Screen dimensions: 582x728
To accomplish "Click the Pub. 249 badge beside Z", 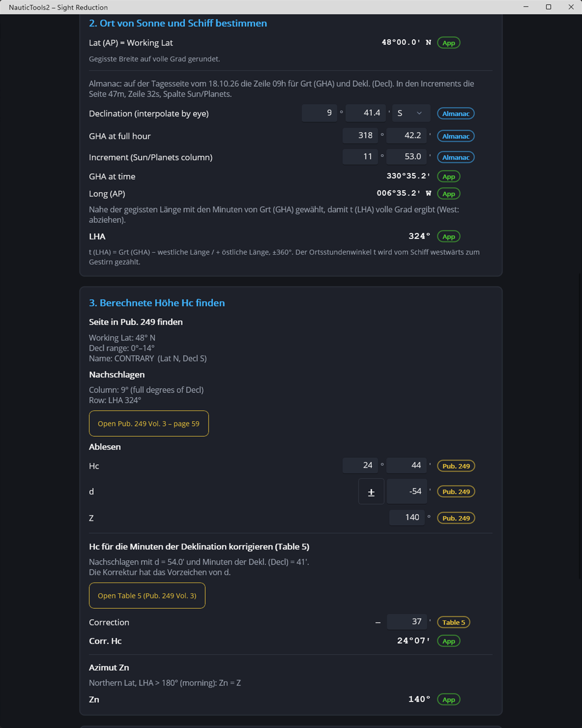I will click(456, 518).
